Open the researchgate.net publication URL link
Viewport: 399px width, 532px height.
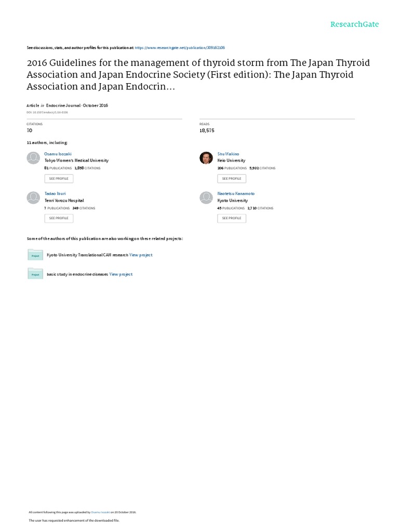(x=180, y=47)
